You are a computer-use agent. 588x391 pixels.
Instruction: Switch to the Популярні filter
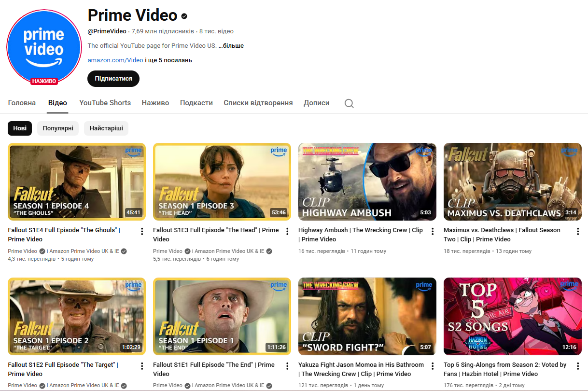click(57, 128)
